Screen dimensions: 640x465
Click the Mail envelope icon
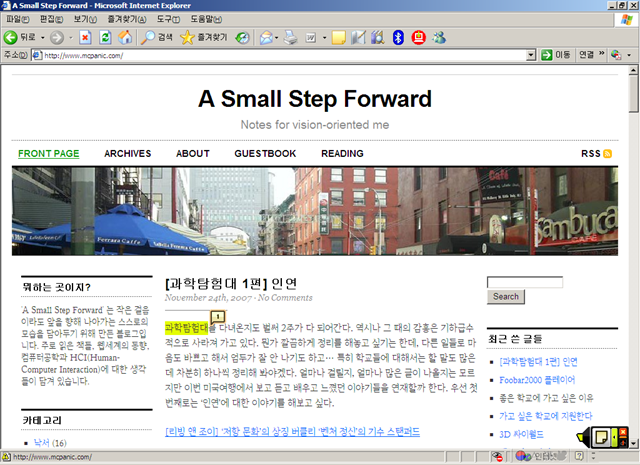click(266, 38)
